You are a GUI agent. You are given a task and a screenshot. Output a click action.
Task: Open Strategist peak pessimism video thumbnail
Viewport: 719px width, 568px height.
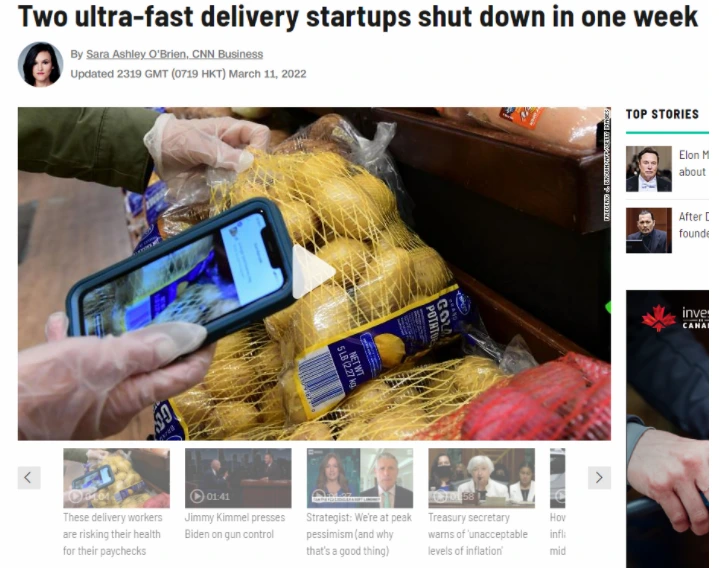(x=360, y=478)
